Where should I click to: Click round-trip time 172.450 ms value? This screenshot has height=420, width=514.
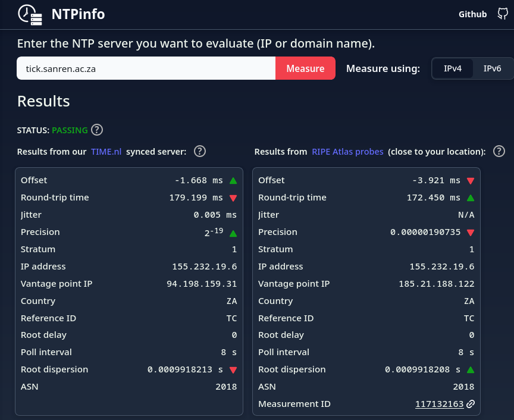[x=433, y=198]
